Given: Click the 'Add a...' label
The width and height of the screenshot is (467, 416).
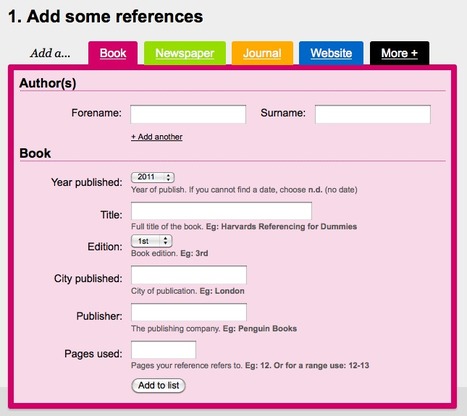Looking at the screenshot, I should [50, 53].
